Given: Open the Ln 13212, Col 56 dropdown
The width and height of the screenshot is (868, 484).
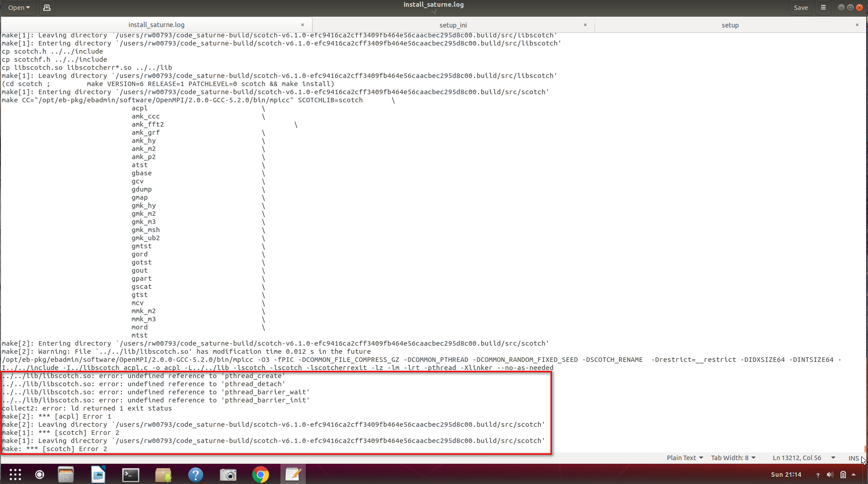Looking at the screenshot, I should point(804,458).
